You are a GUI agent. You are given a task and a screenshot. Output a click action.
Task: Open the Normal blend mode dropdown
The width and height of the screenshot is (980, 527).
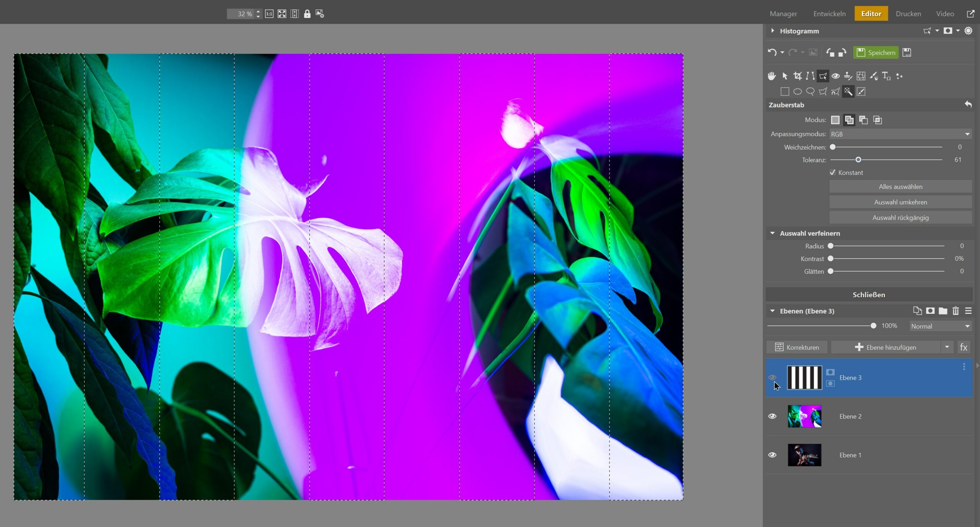click(x=941, y=326)
